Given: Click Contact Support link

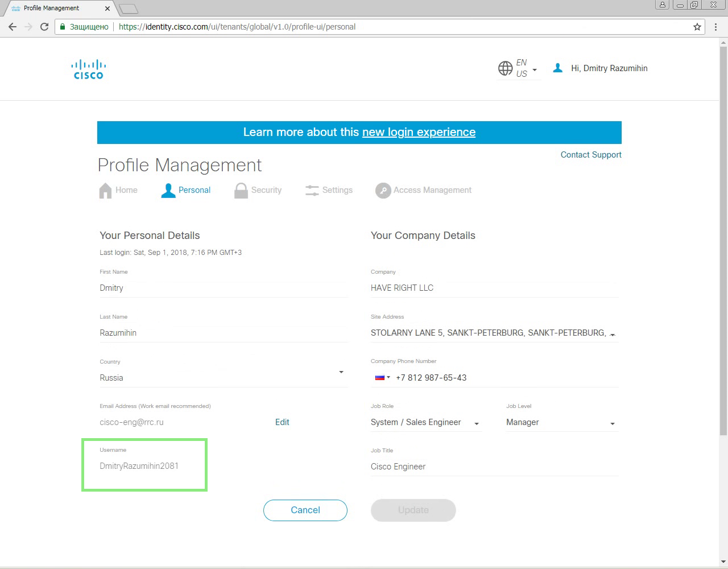Looking at the screenshot, I should click(x=591, y=155).
